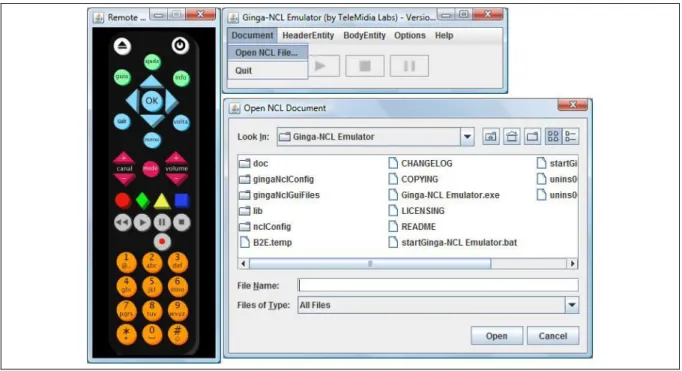
Task: Click the horizontal scrollbar right arrow
Action: coord(572,264)
